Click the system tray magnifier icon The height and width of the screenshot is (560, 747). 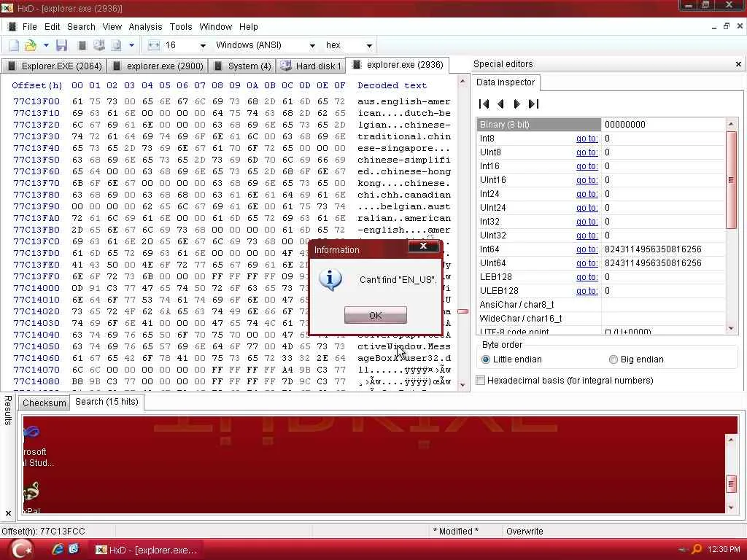coord(697,549)
